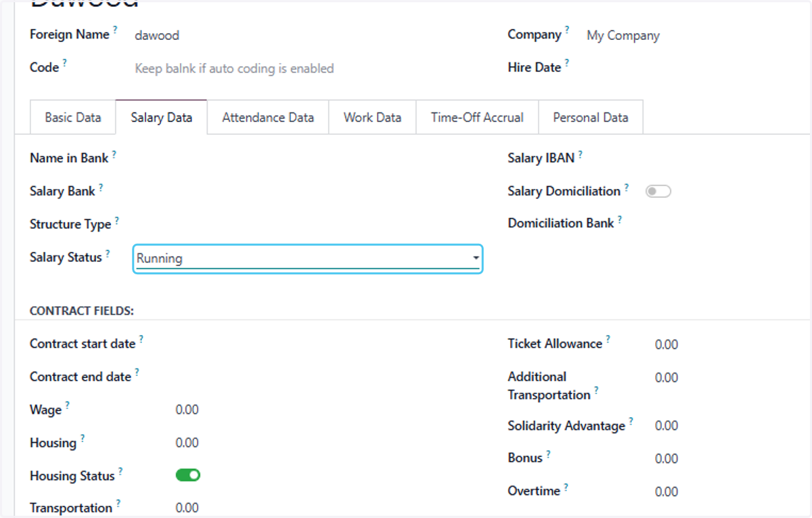Show help tooltip for Transportation
The height and width of the screenshot is (518, 812).
tap(118, 503)
